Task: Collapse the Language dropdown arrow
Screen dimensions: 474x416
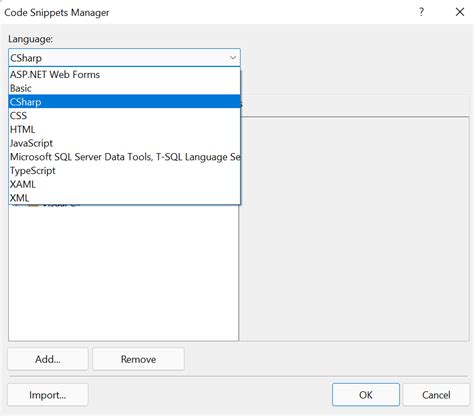Action: pos(233,58)
